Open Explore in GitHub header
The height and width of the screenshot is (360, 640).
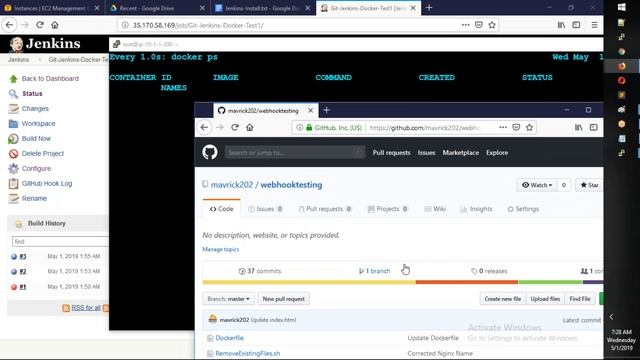click(497, 152)
